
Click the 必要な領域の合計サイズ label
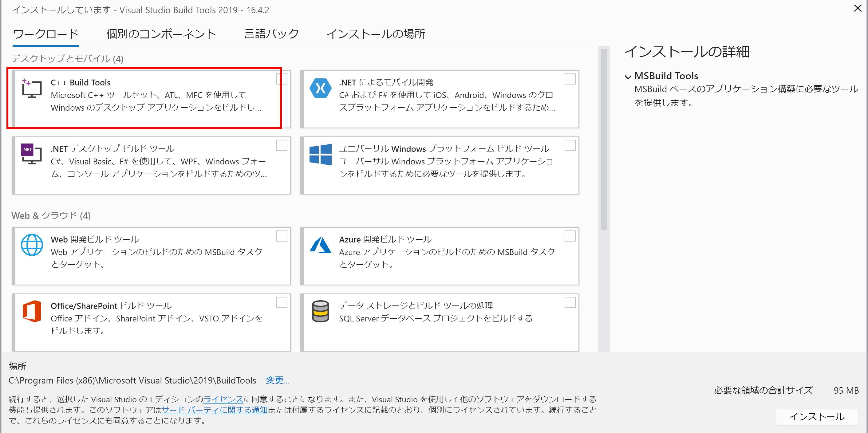763,391
